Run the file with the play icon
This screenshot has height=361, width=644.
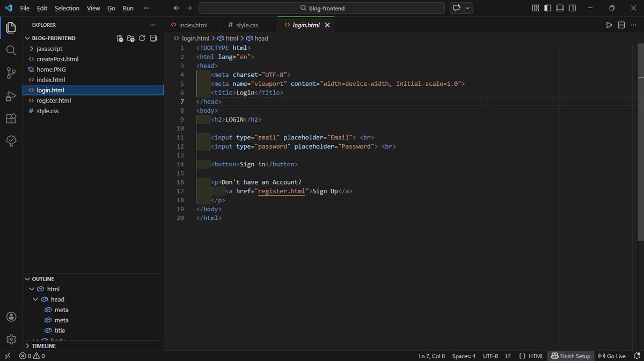(x=609, y=25)
